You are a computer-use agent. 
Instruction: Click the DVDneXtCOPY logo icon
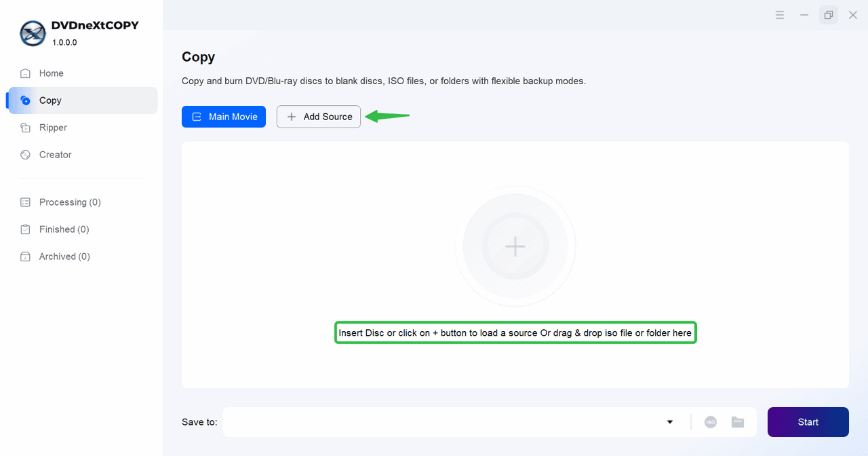[33, 33]
